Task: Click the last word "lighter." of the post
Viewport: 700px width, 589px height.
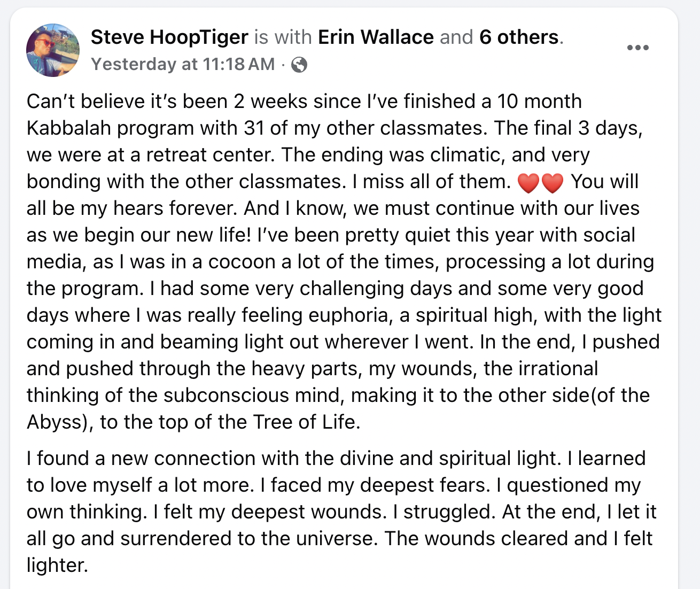Action: pos(57,565)
